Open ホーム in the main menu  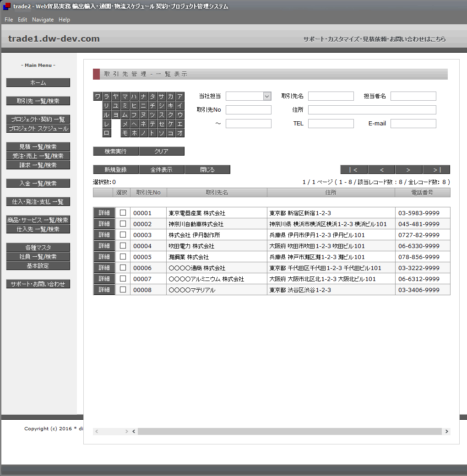pyautogui.click(x=38, y=82)
